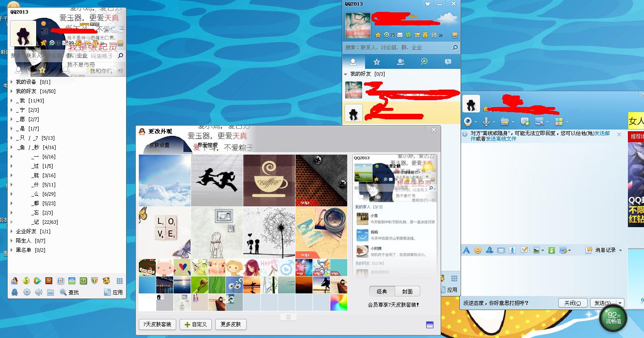Take a screenshot from the chat toolbar
The image size is (644, 338).
tap(563, 250)
